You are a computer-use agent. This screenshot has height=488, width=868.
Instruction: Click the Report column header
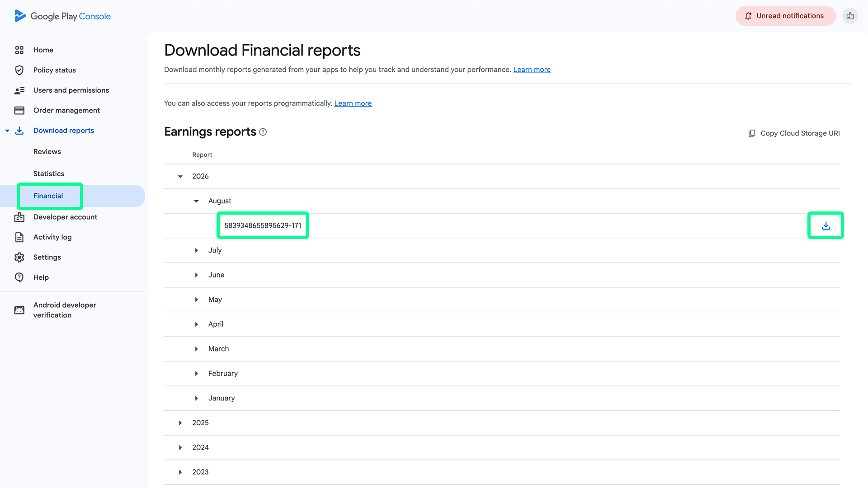[202, 155]
